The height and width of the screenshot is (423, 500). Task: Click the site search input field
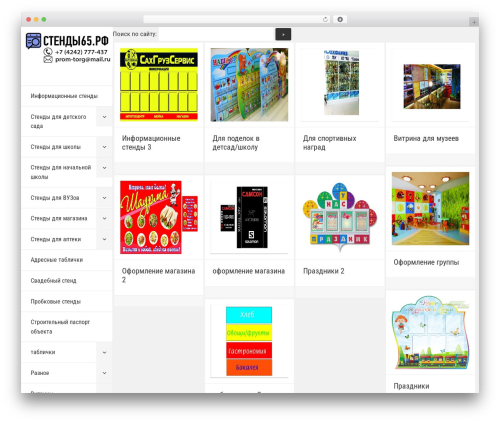point(217,34)
